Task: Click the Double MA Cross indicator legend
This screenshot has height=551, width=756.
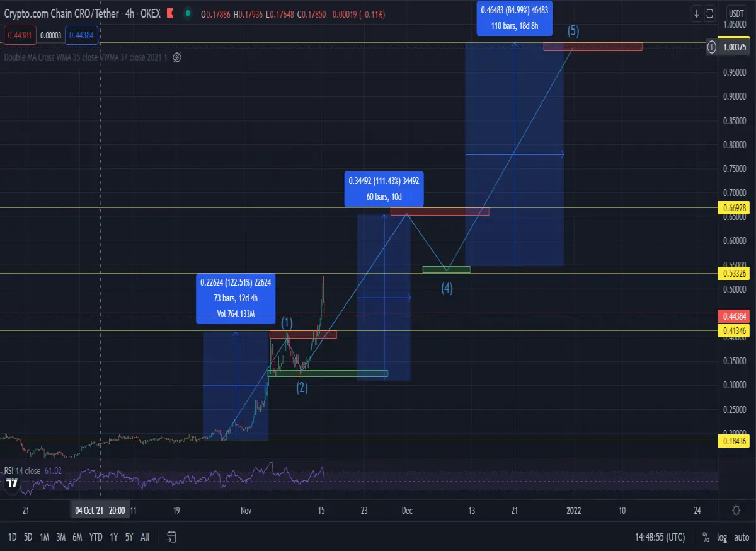Action: click(85, 58)
